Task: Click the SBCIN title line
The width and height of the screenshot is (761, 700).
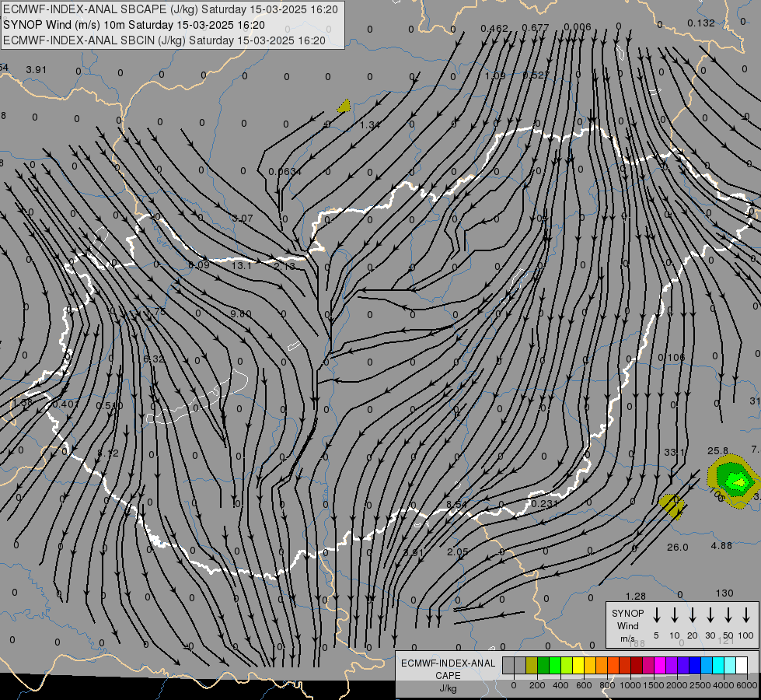Action: [164, 40]
